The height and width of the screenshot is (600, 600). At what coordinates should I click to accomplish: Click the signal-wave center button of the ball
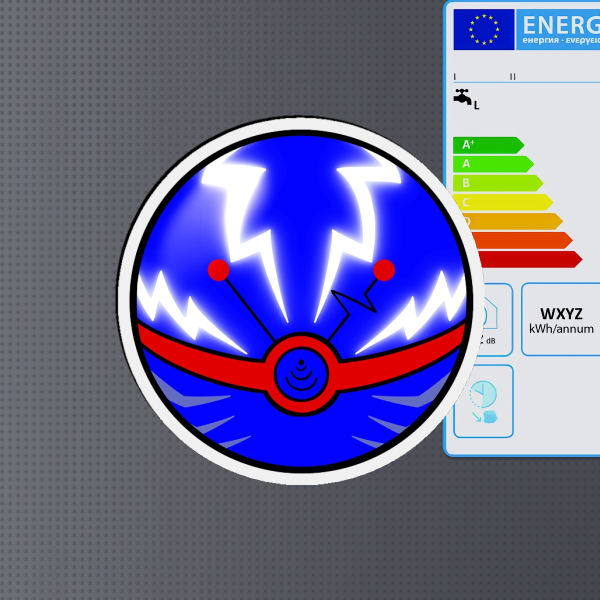[302, 374]
